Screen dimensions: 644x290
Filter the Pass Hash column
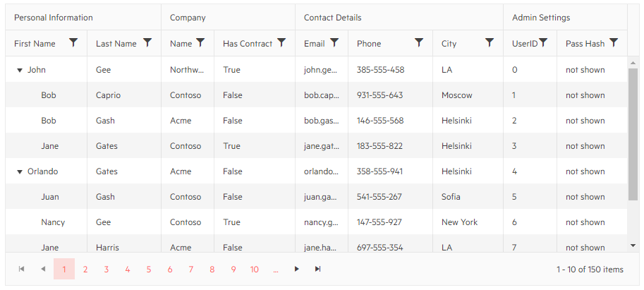[614, 43]
